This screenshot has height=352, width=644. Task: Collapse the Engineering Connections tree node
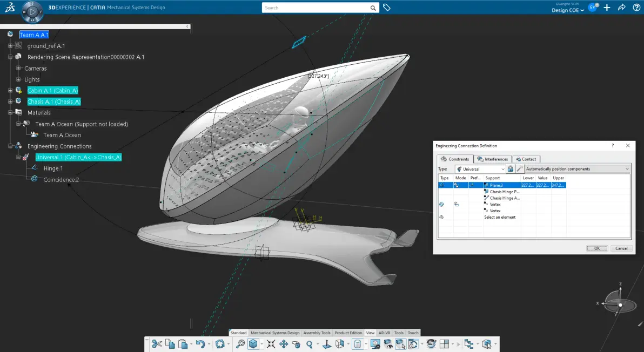coord(10,146)
